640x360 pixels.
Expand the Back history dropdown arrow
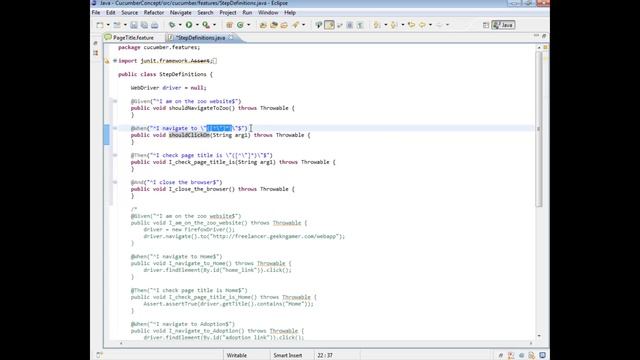click(x=431, y=25)
